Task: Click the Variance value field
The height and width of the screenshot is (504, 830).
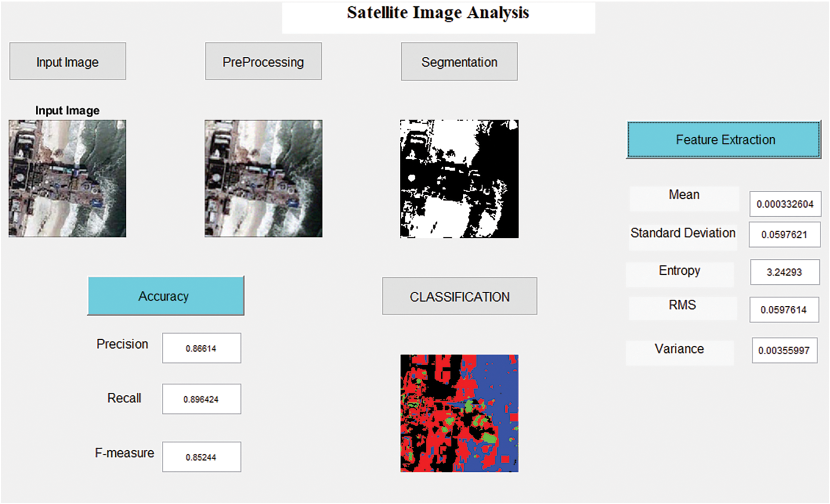Action: pos(785,350)
